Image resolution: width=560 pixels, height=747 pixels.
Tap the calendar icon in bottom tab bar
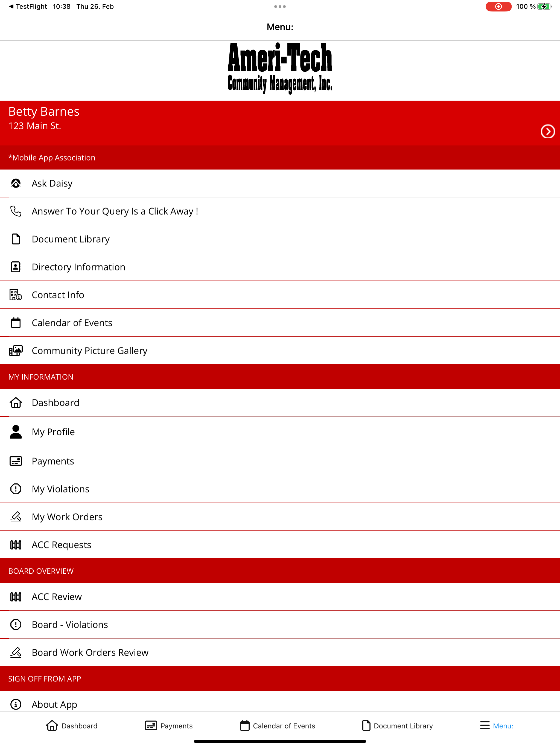[245, 725]
